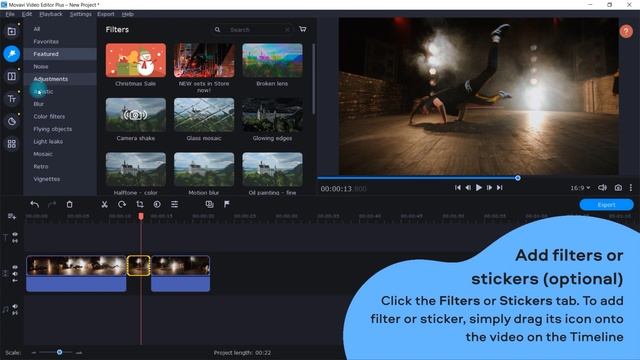
Task: Click the Picture in picture overlay icon
Action: point(209,204)
